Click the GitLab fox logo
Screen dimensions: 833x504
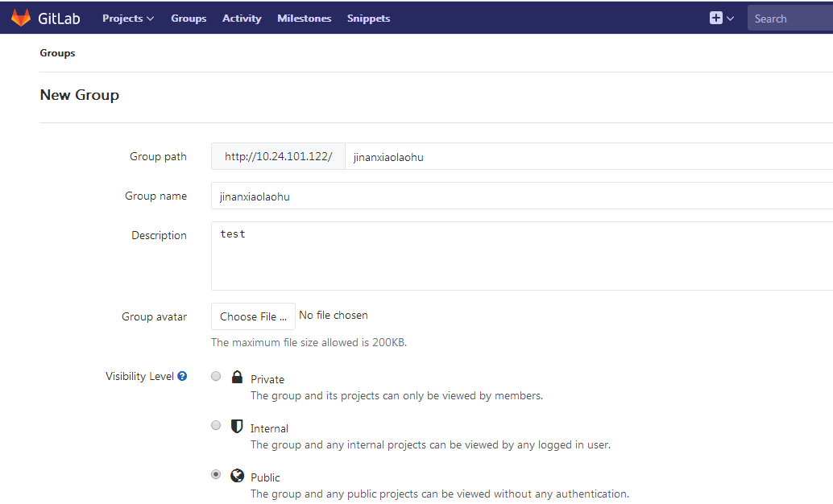pos(21,18)
